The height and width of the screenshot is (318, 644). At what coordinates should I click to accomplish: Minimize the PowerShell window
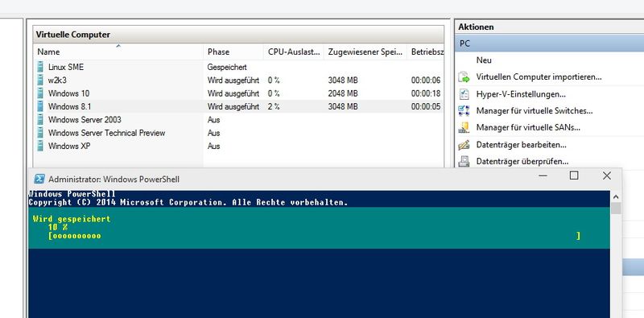click(x=543, y=176)
